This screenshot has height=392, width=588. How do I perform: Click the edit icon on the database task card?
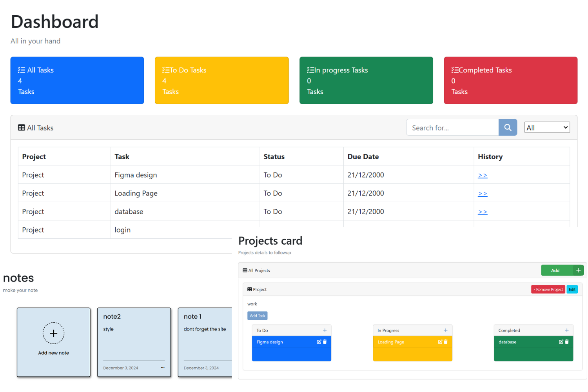[561, 341]
